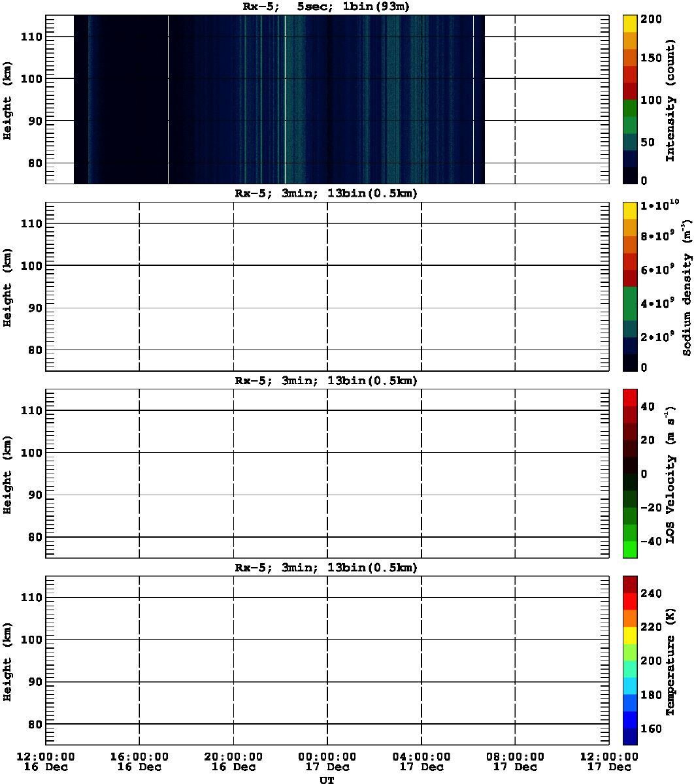Click the "Temperature (K)" colorbar label
694x784 pixels.
pos(670,661)
